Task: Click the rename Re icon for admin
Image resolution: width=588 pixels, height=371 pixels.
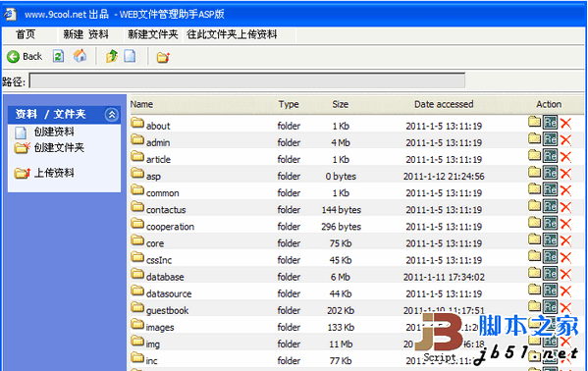Action: pos(550,139)
